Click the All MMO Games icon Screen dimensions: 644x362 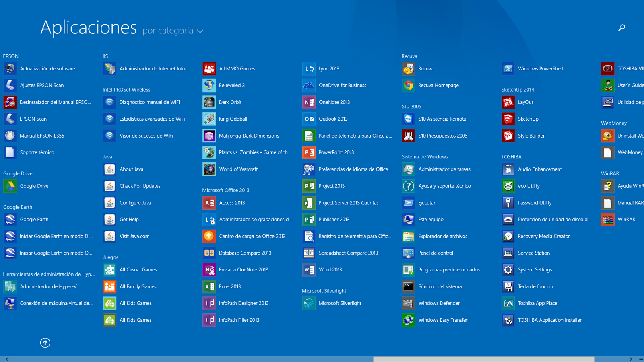pos(209,69)
